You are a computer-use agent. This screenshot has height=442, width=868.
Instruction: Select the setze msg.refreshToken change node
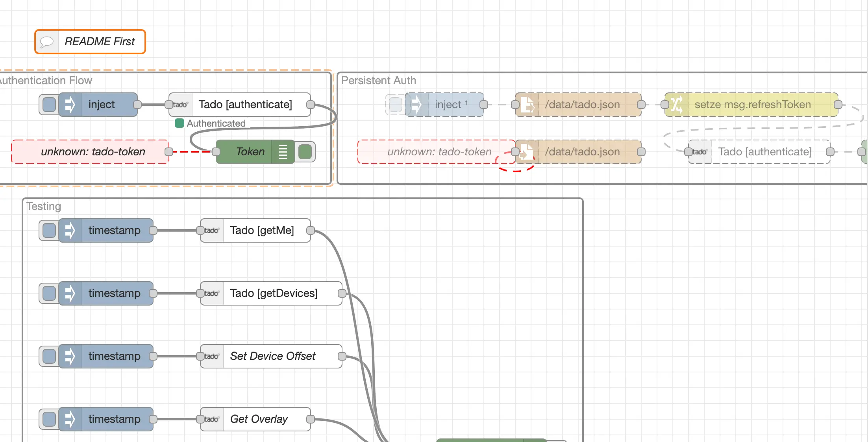[751, 105]
